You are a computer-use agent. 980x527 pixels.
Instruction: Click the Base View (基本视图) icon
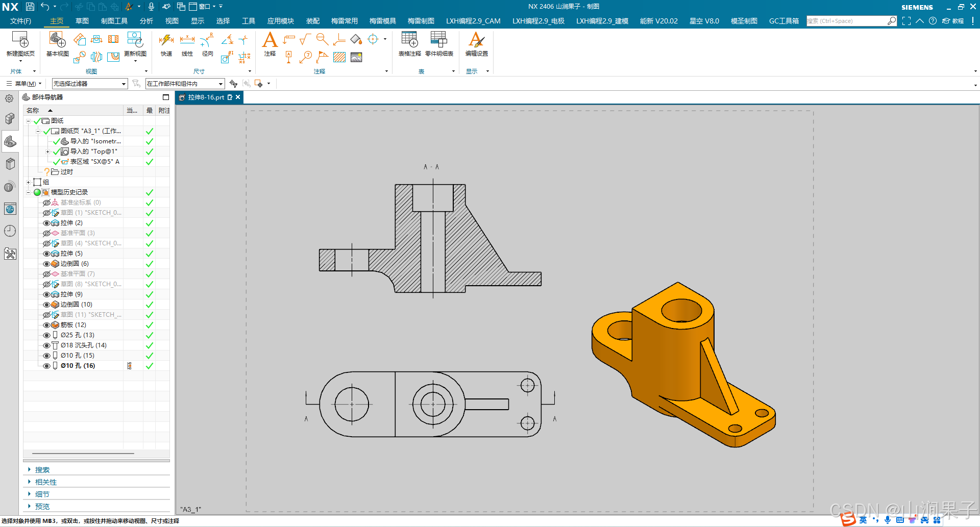(57, 39)
